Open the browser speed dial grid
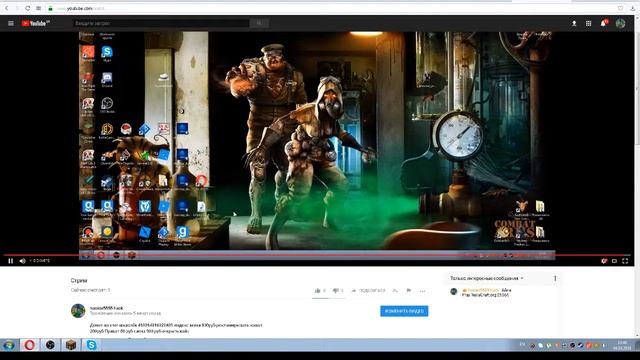 coord(38,8)
